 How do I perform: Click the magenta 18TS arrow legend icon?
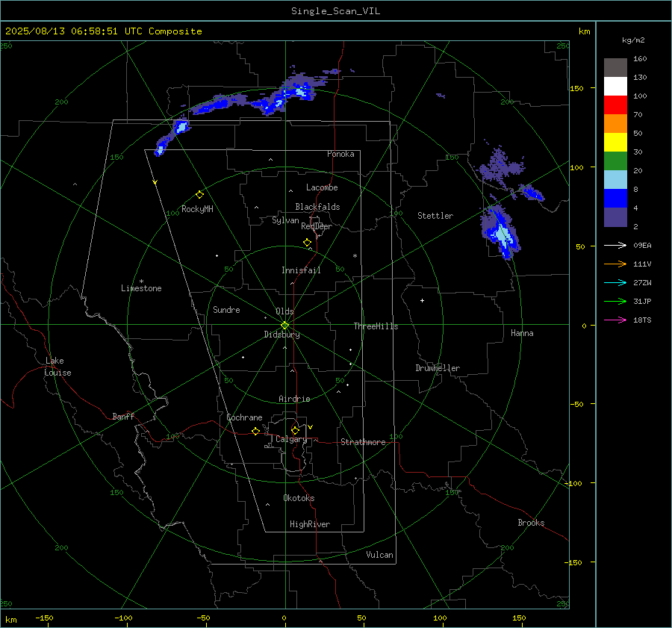point(615,320)
